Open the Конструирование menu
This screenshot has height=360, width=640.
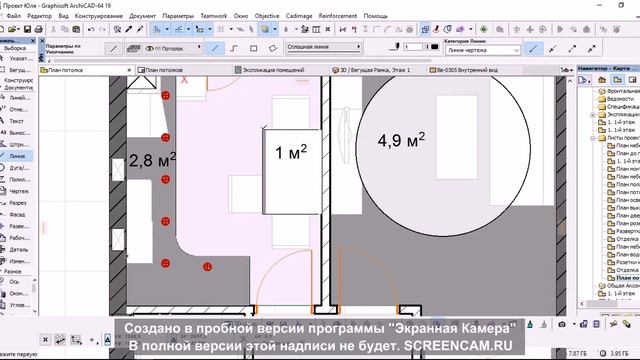click(98, 16)
